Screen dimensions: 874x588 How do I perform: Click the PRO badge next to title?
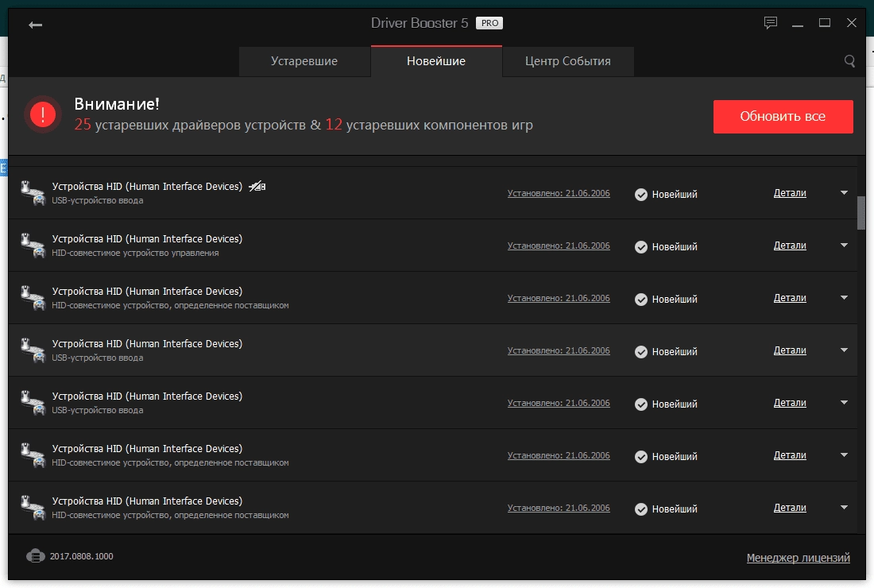489,23
